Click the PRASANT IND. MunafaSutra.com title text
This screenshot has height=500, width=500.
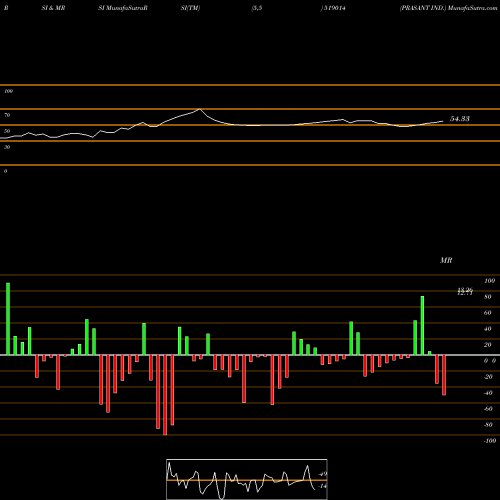tap(449, 8)
